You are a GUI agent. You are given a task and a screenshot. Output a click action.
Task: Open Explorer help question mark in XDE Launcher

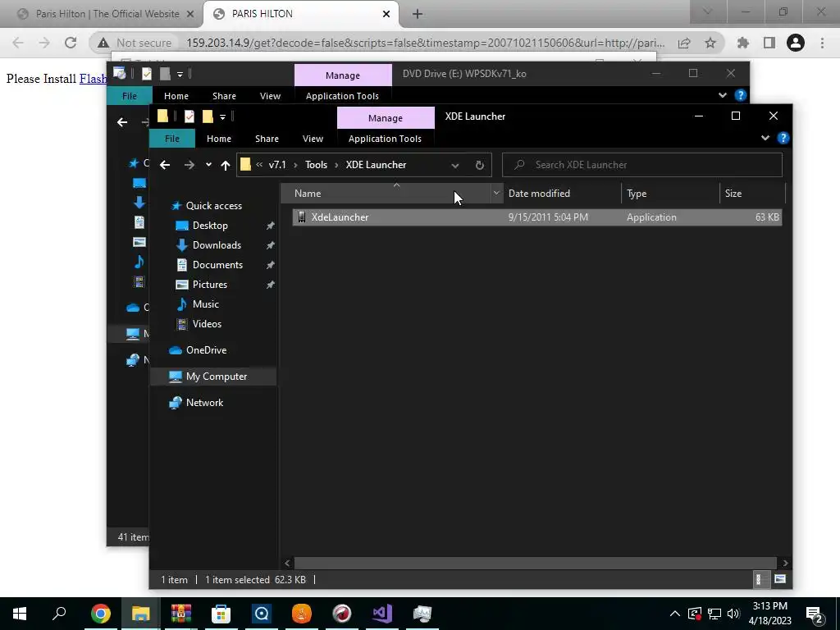(x=783, y=138)
